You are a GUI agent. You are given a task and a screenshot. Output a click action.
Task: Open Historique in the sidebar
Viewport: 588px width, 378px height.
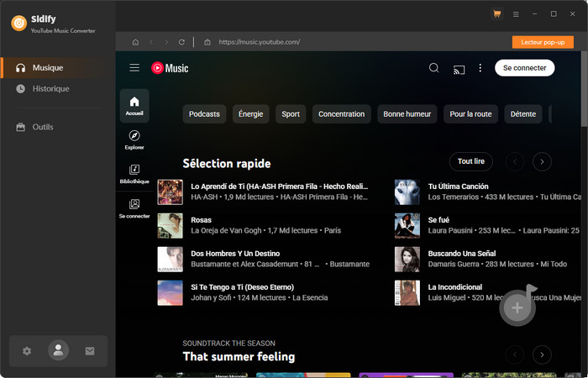click(x=50, y=88)
